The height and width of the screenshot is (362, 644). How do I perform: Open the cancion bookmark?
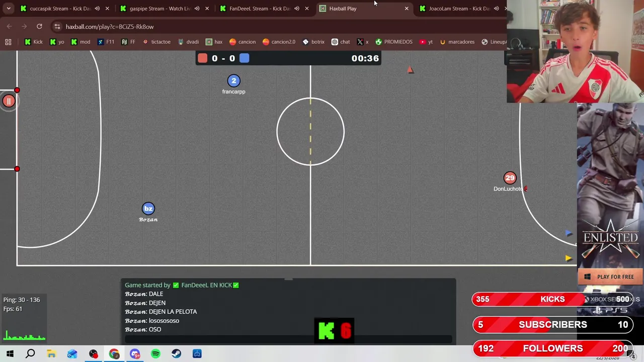242,42
